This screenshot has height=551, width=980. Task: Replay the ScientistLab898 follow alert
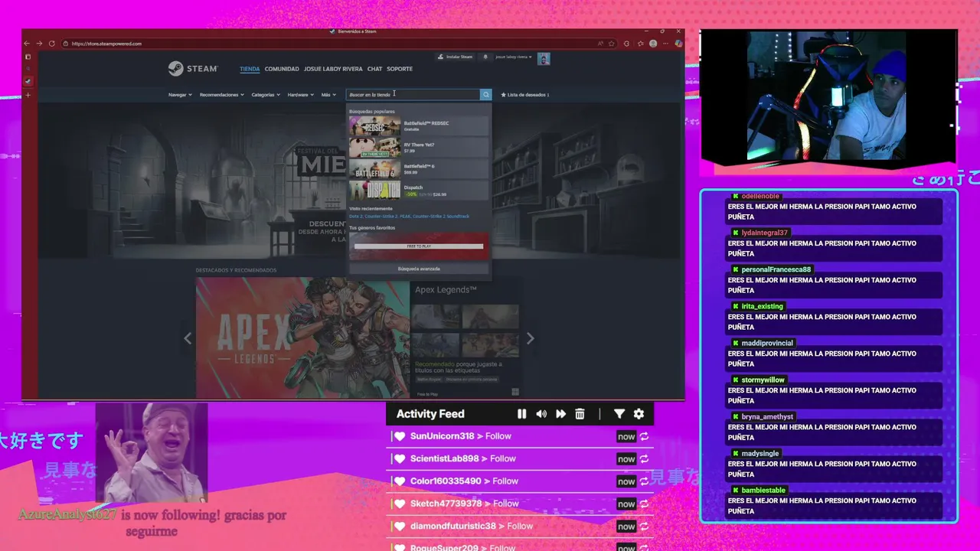(645, 458)
